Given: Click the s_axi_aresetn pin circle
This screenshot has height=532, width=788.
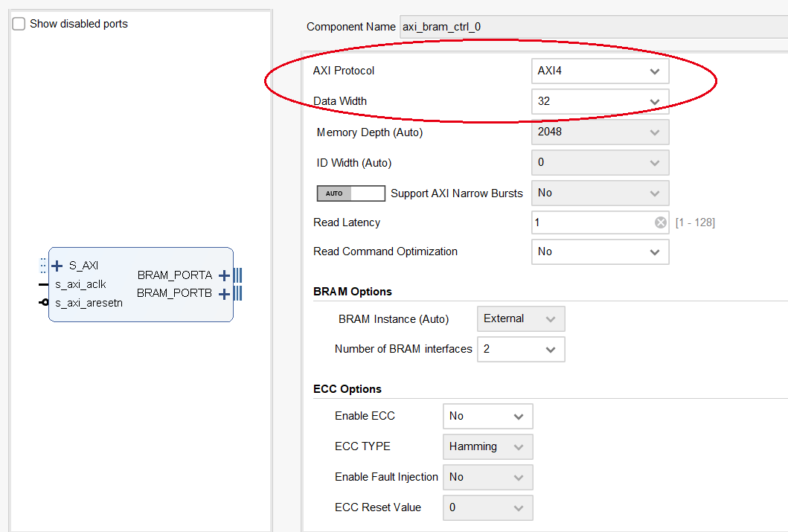Looking at the screenshot, I should pyautogui.click(x=45, y=302).
